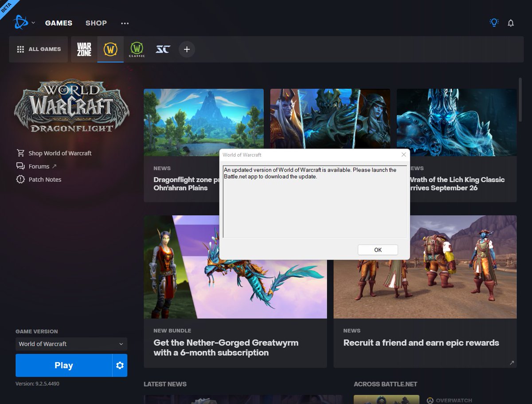
Task: Click the vertical scrollbar on the right
Action: pyautogui.click(x=520, y=100)
